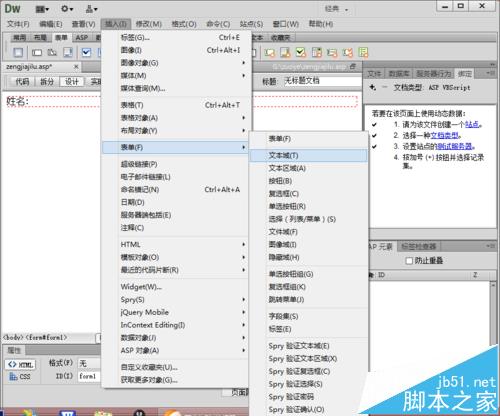Open the site management dropdown in the title bar
The height and width of the screenshot is (416, 500).
click(91, 9)
